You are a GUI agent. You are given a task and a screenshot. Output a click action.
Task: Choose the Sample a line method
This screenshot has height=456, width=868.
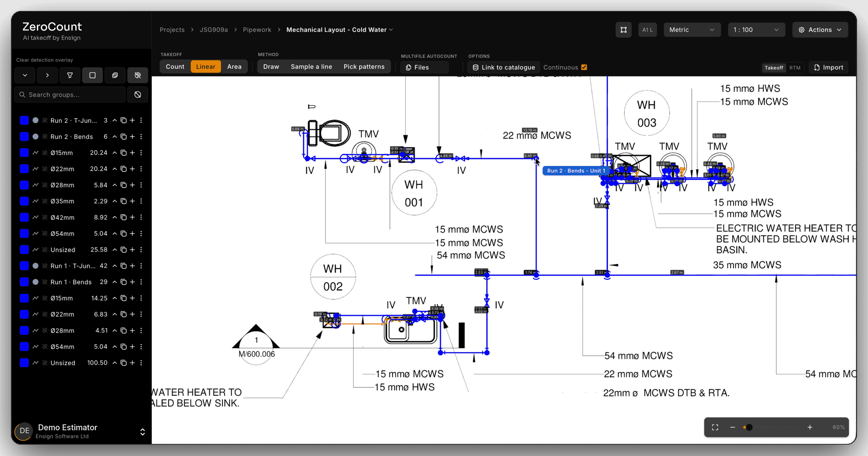(311, 67)
